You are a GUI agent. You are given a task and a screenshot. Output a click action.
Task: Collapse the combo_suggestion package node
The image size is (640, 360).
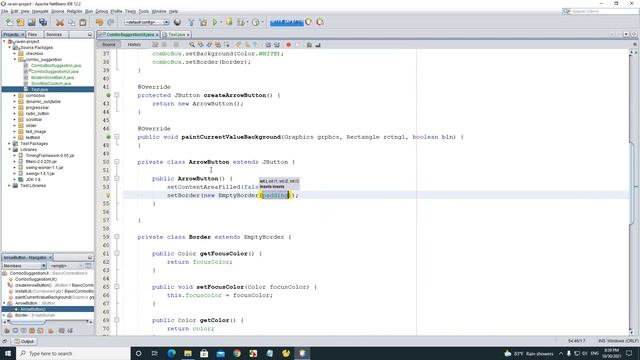click(x=15, y=60)
